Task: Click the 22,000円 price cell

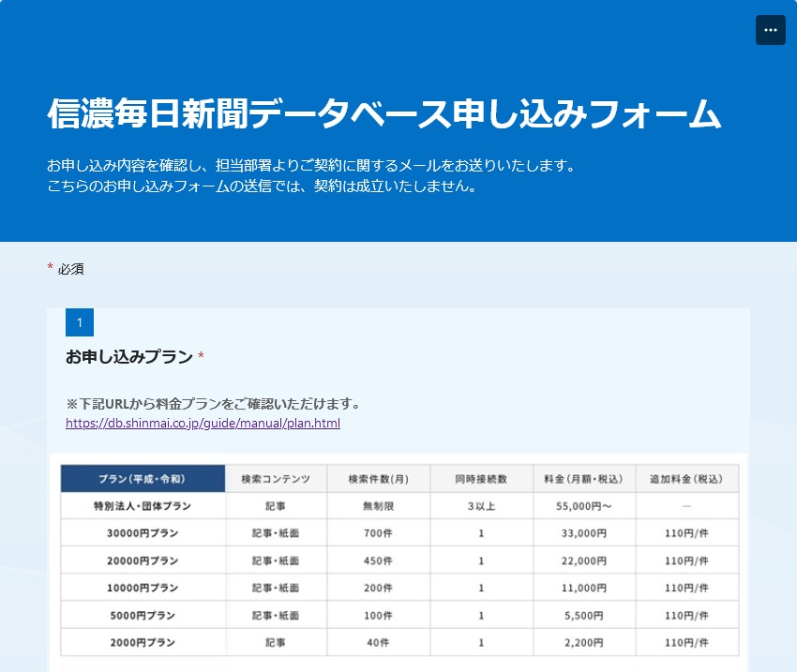Action: [x=583, y=560]
